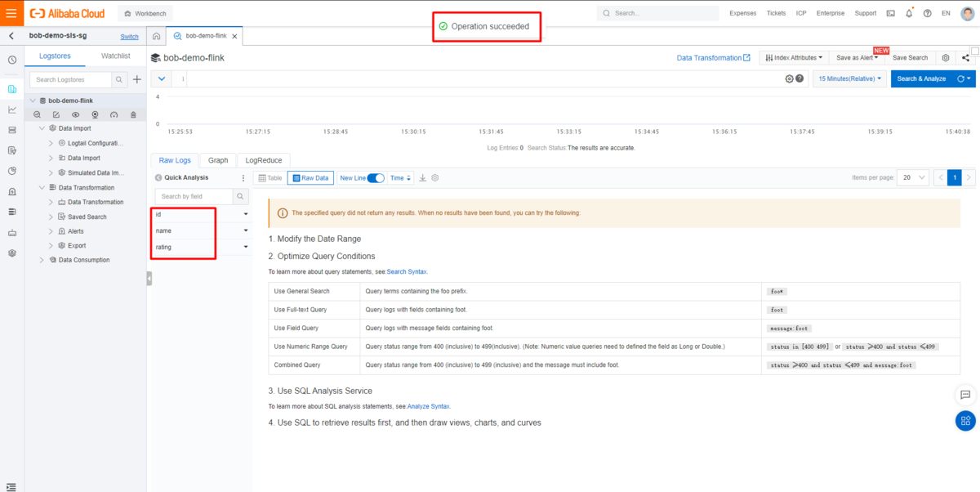Screen dimensions: 980x492
Task: Expand the id field dropdown
Action: 246,214
